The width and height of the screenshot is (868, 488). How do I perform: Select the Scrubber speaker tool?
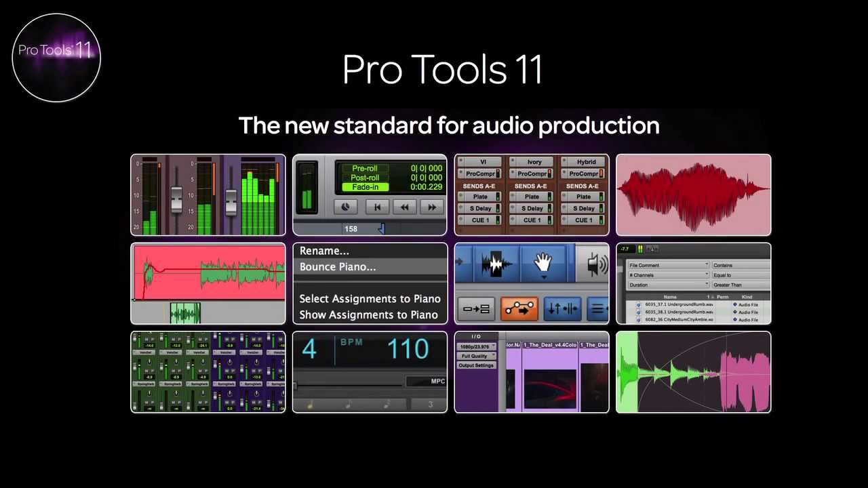tap(596, 264)
